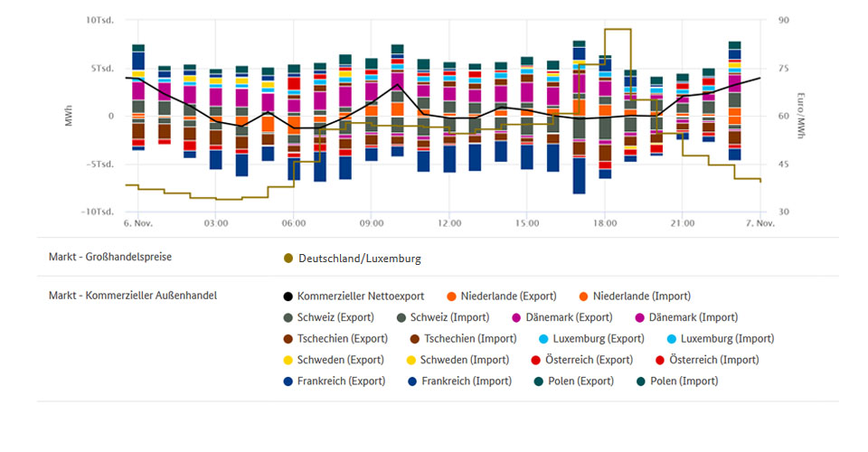
Task: Select Frankreich (Export) legend entry
Action: pyautogui.click(x=335, y=381)
